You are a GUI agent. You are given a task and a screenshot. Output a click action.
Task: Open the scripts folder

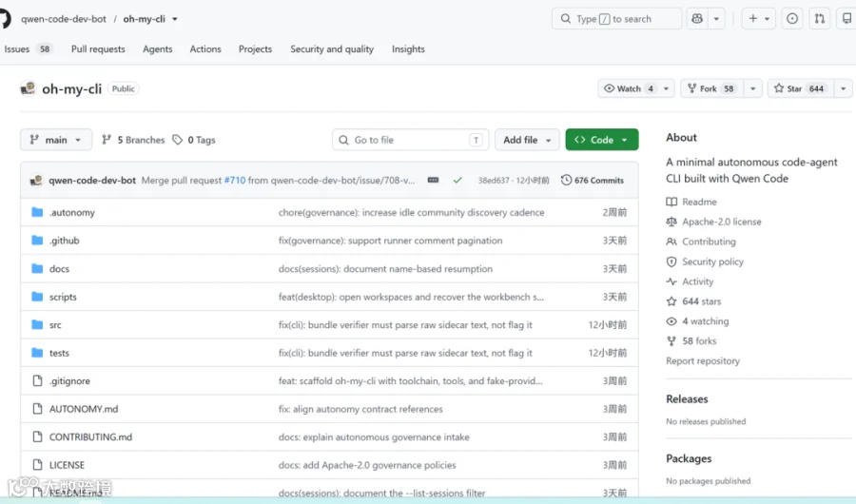63,297
